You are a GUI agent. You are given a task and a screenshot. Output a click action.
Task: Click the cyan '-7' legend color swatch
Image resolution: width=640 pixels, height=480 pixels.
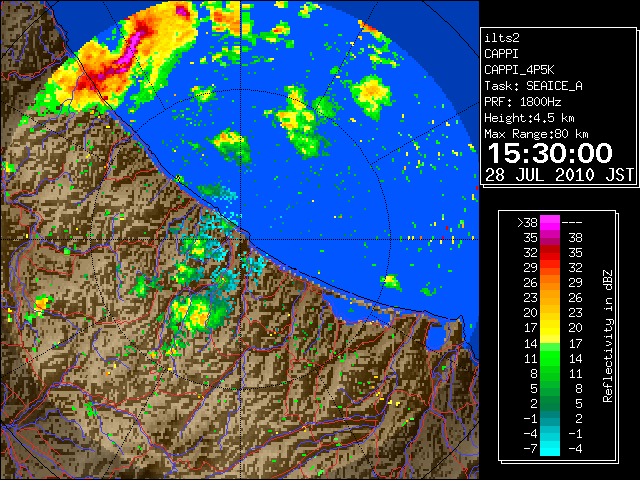pyautogui.click(x=550, y=448)
